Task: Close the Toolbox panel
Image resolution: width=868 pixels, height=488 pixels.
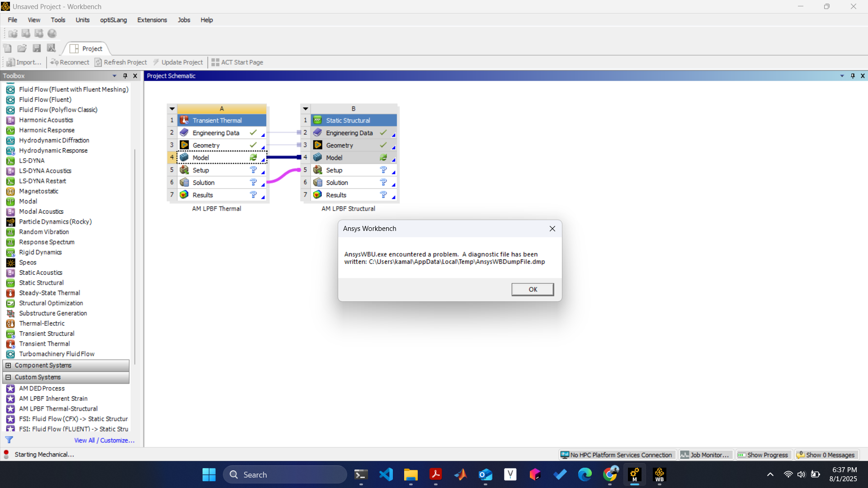Action: pyautogui.click(x=135, y=76)
